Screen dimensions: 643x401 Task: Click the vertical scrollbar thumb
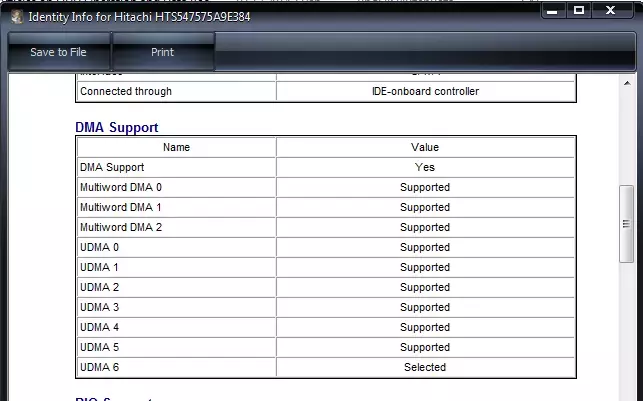coord(626,224)
